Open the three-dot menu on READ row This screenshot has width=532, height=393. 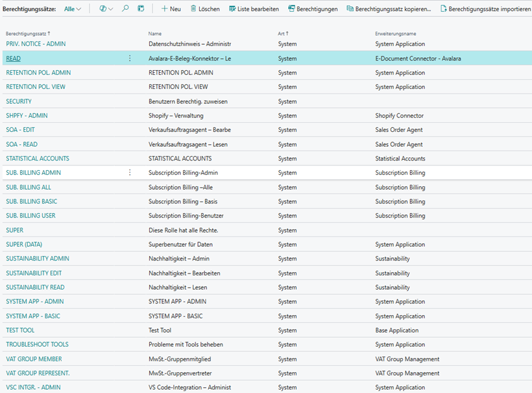pos(130,58)
